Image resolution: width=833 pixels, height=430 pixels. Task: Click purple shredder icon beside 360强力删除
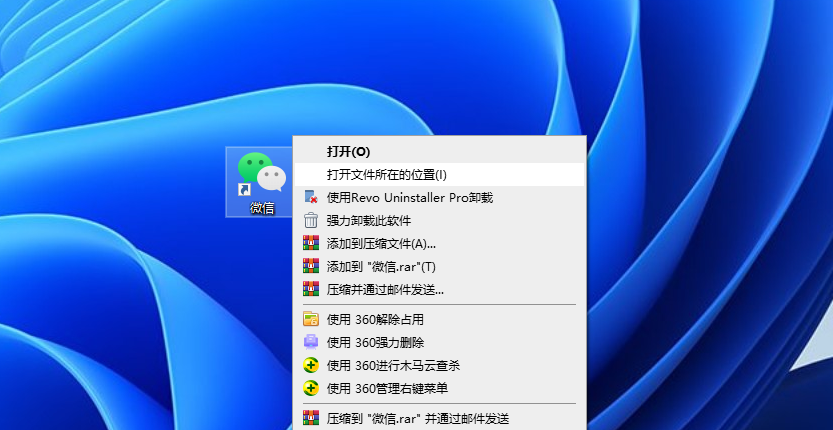(311, 342)
